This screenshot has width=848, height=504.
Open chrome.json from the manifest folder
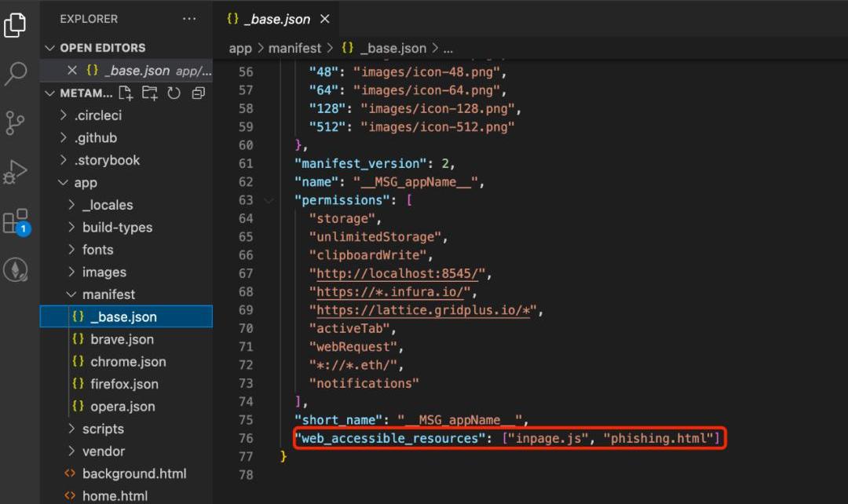[126, 362]
